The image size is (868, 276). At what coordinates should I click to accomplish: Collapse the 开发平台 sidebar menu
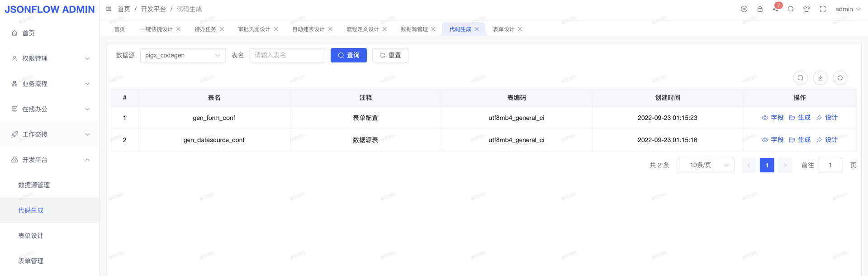click(x=50, y=160)
